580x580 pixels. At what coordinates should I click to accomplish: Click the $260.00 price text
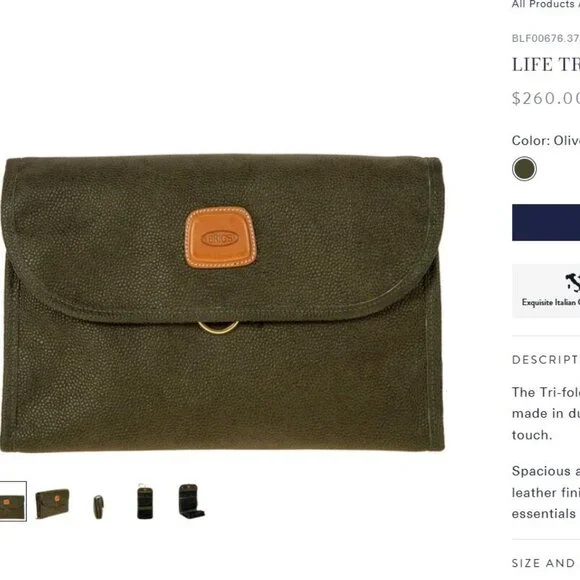click(x=546, y=98)
